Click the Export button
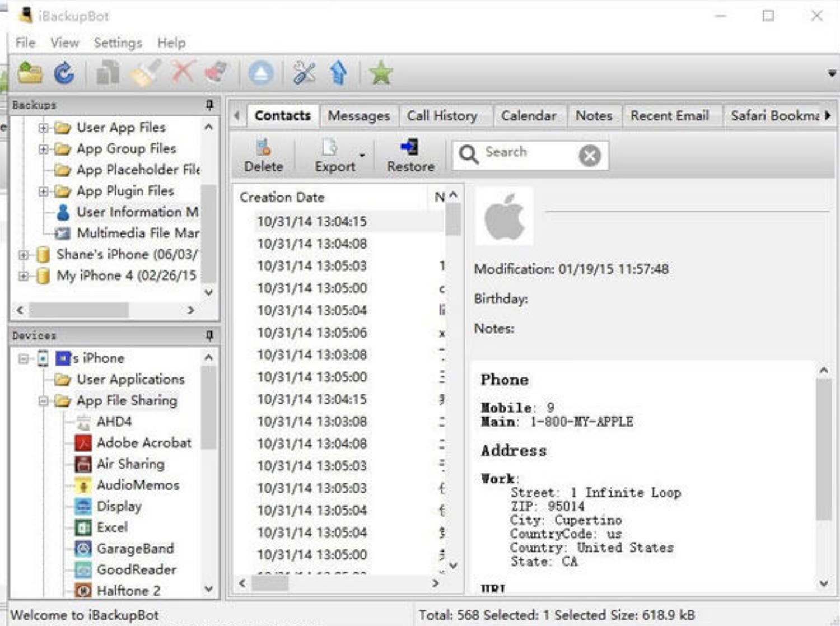Screen dimensions: 840x626 (x=334, y=156)
